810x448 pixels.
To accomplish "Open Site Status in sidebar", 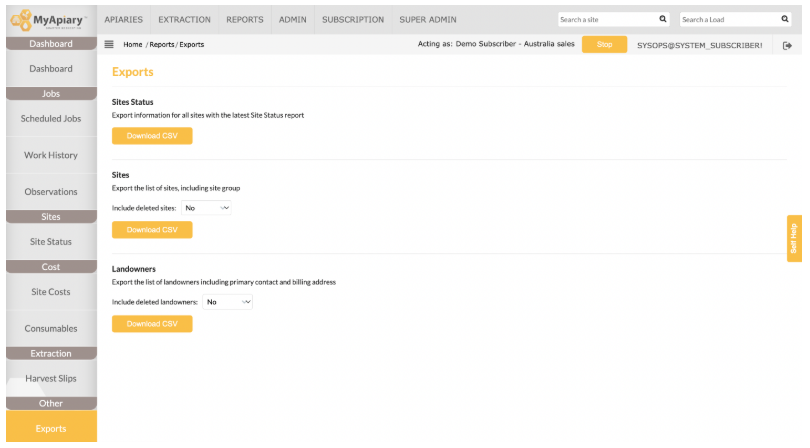I will click(x=51, y=242).
